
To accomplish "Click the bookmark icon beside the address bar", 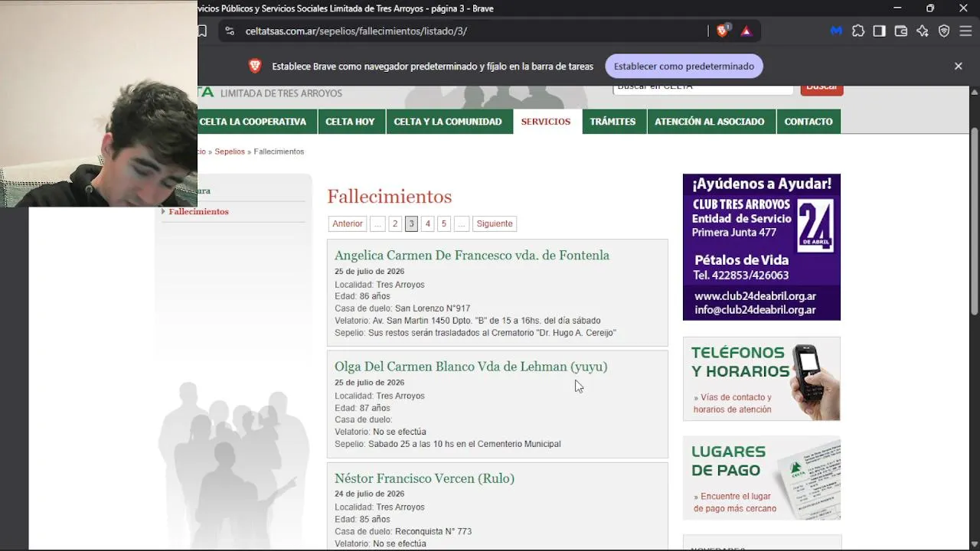I will 202,31.
